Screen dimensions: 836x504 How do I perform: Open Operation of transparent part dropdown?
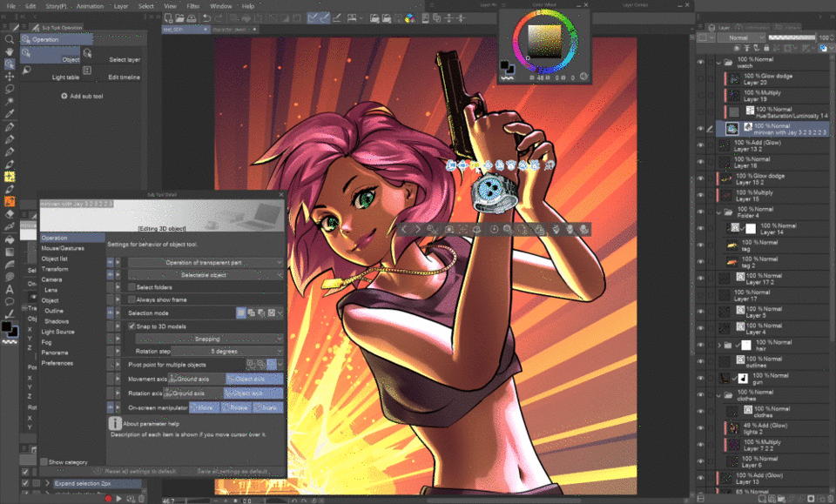point(206,262)
